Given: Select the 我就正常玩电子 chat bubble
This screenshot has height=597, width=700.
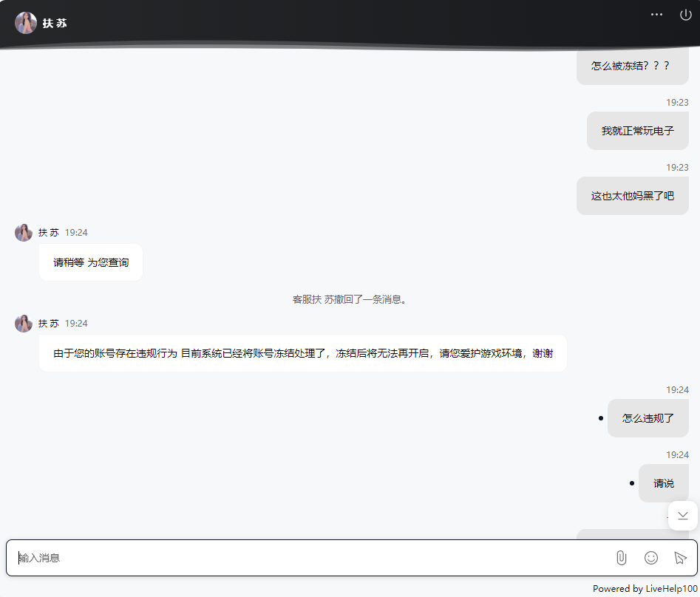Looking at the screenshot, I should tap(637, 131).
